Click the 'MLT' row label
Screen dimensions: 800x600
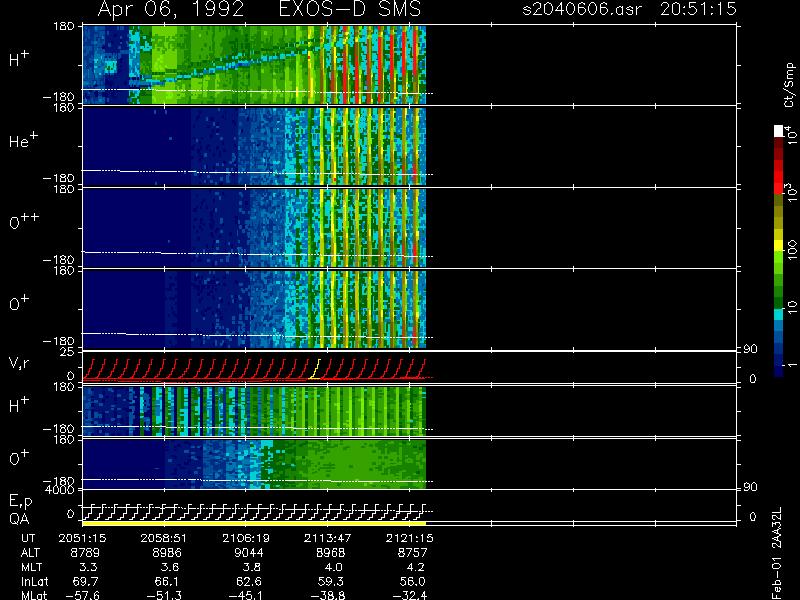click(x=31, y=567)
